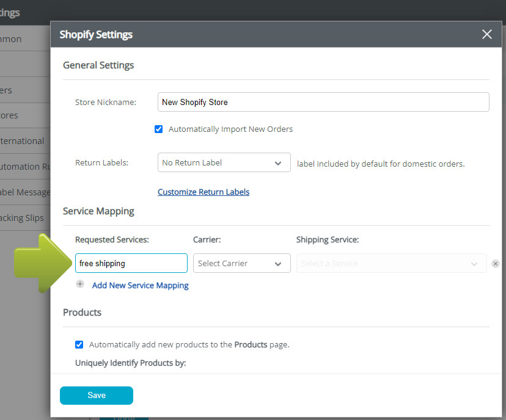Click the plus icon for new service mapping
The height and width of the screenshot is (420, 506).
tap(80, 284)
